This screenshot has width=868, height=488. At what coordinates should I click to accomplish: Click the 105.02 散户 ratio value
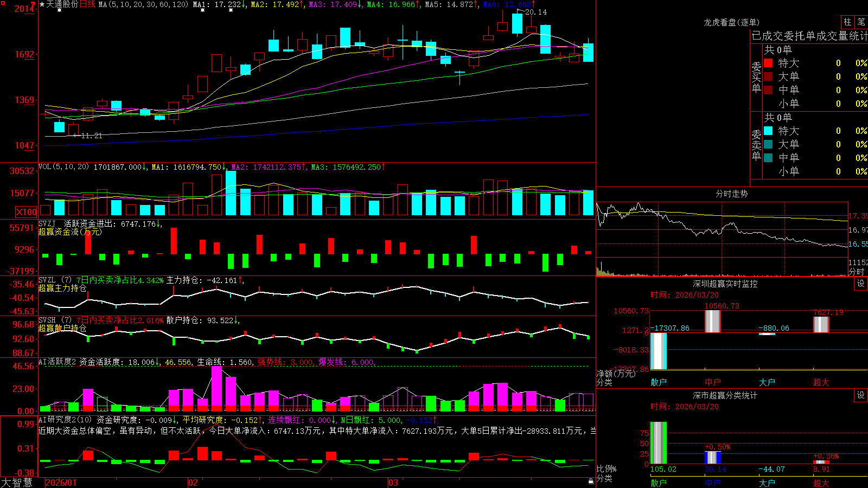pos(663,469)
